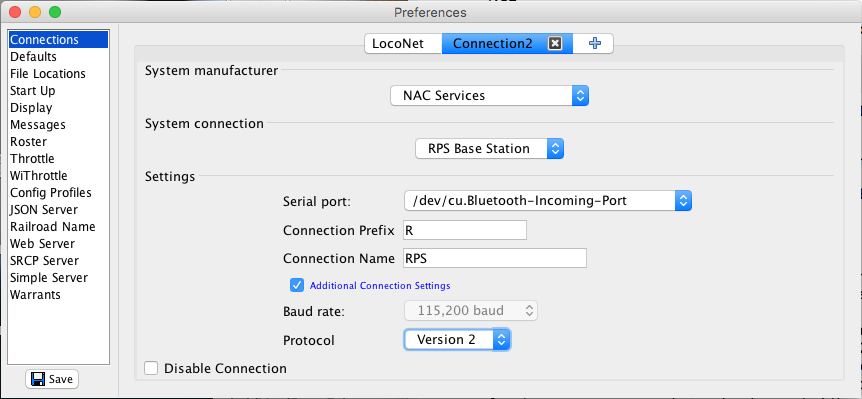Uncheck Additional Connection Settings checkbox
Screen dimensions: 862x399
pos(297,285)
